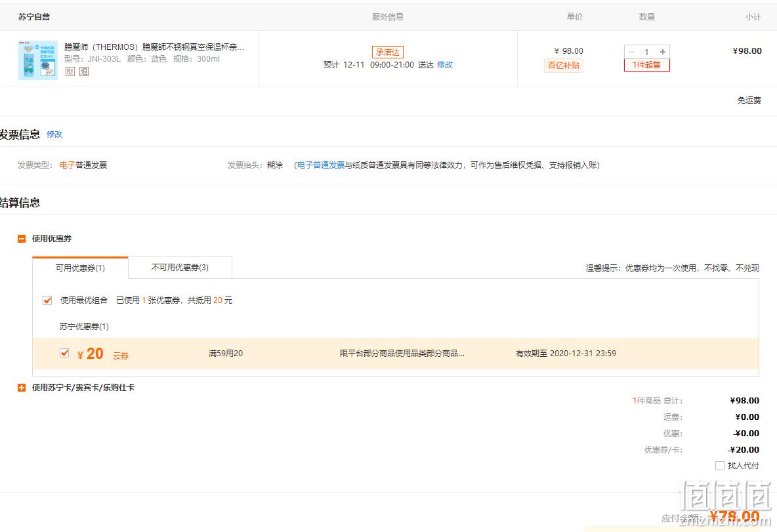Click the 型号：JNI-303L specification text
Viewport: 777px width, 532px height.
[92, 59]
